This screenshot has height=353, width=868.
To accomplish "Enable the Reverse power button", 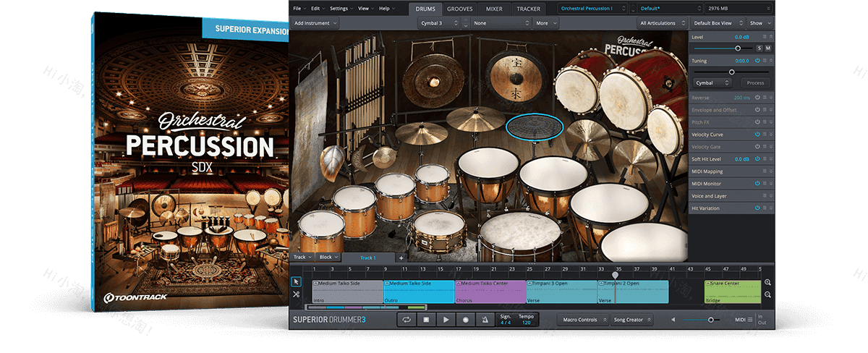I will (757, 98).
